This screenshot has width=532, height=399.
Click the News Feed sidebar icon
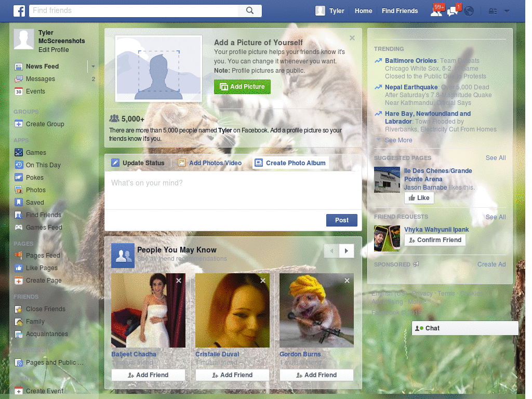point(19,66)
